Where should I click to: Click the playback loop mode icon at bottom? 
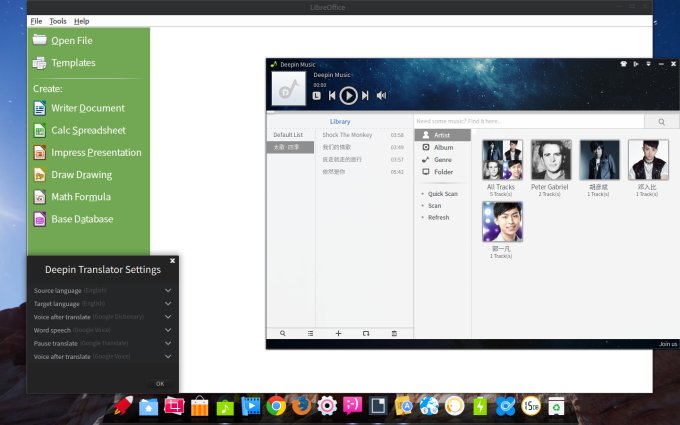pos(366,333)
